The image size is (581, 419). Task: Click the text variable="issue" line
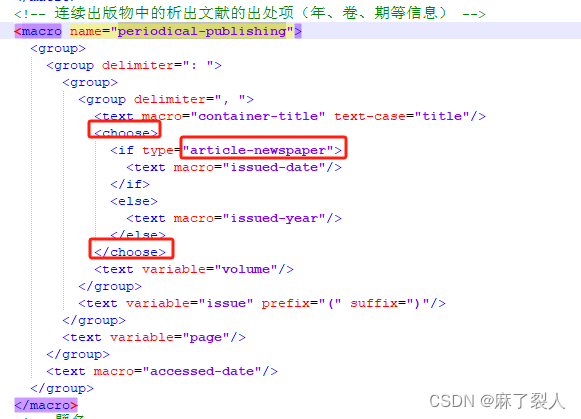pyautogui.click(x=262, y=303)
